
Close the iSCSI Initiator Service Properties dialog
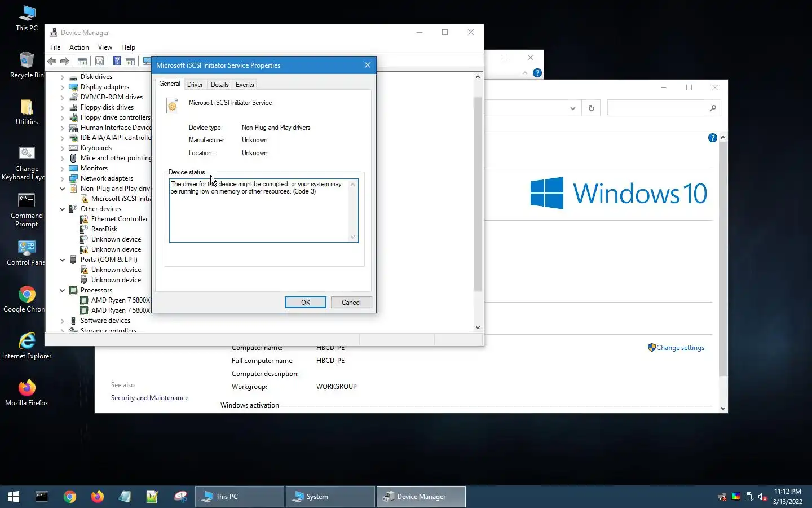(x=368, y=65)
